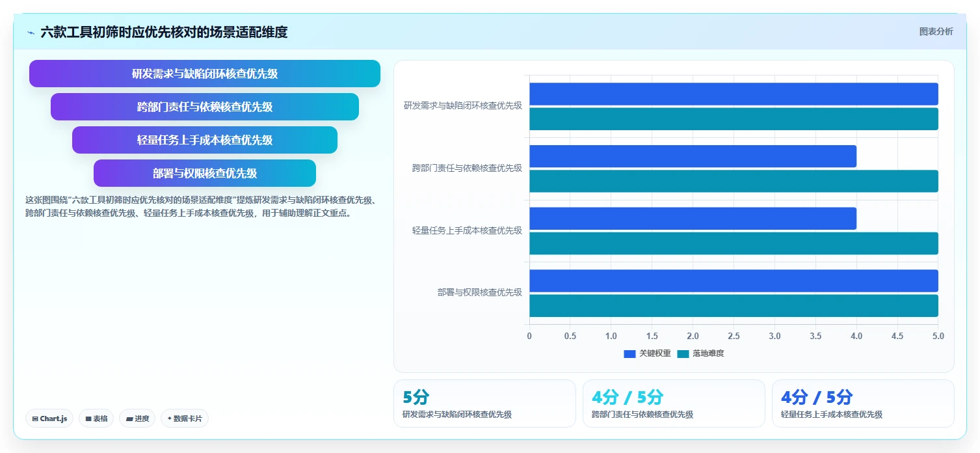Select the 部署与权限核查优先级 funnel bar
This screenshot has width=980, height=453.
(205, 173)
